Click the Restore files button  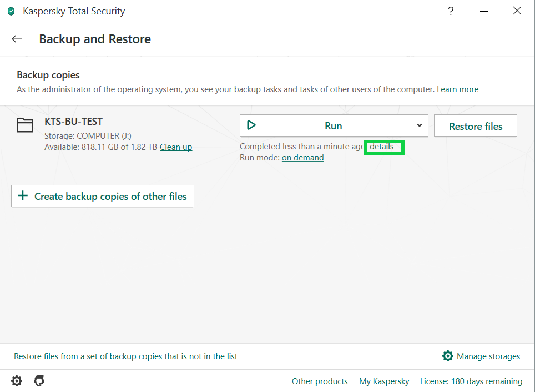click(476, 126)
